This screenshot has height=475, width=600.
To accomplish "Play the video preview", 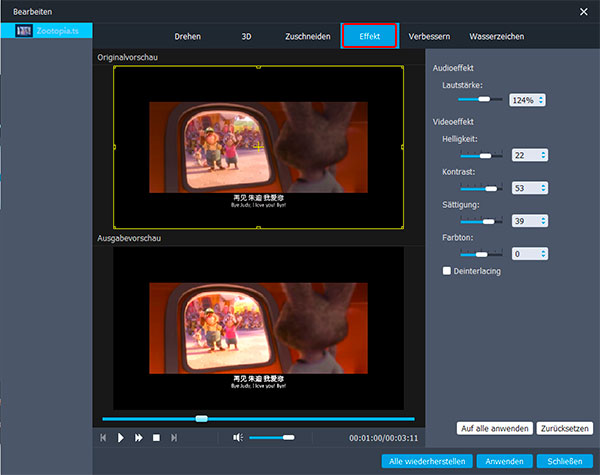I will click(x=121, y=437).
